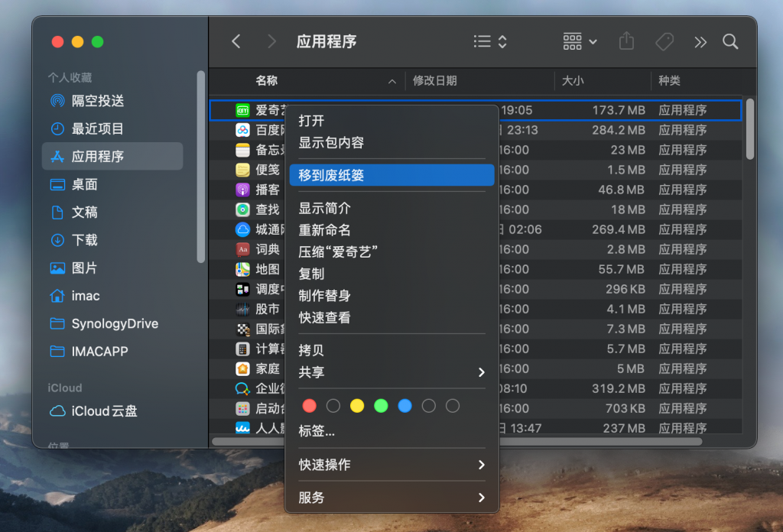Choose 快速查看 in the context menu
This screenshot has width=783, height=532.
point(391,317)
